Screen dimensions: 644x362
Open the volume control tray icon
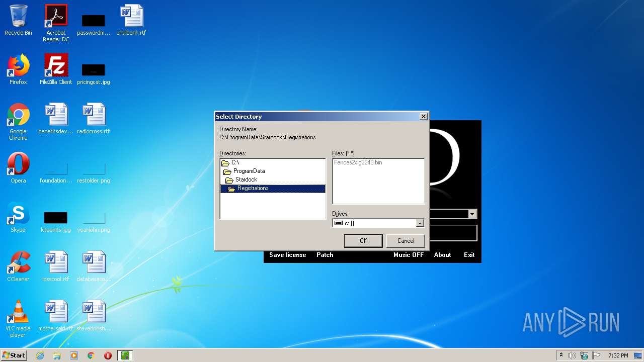572,355
